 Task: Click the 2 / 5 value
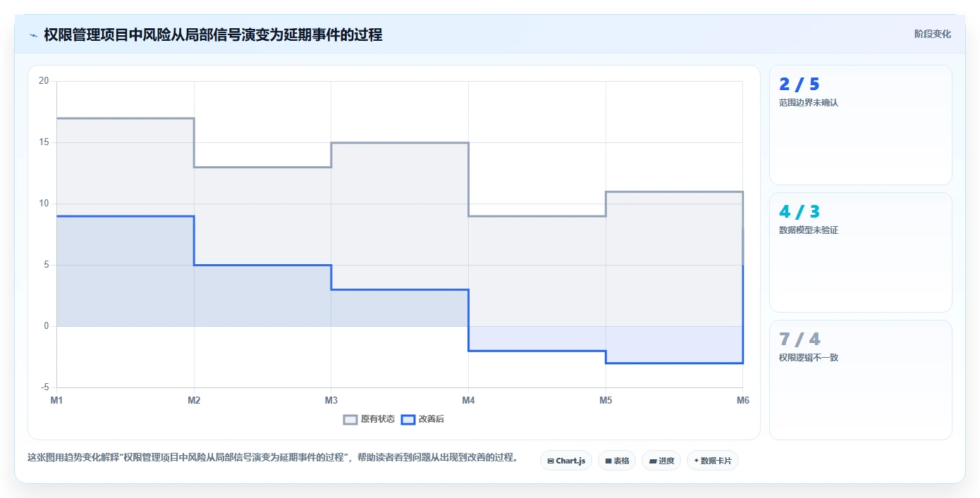tap(799, 85)
